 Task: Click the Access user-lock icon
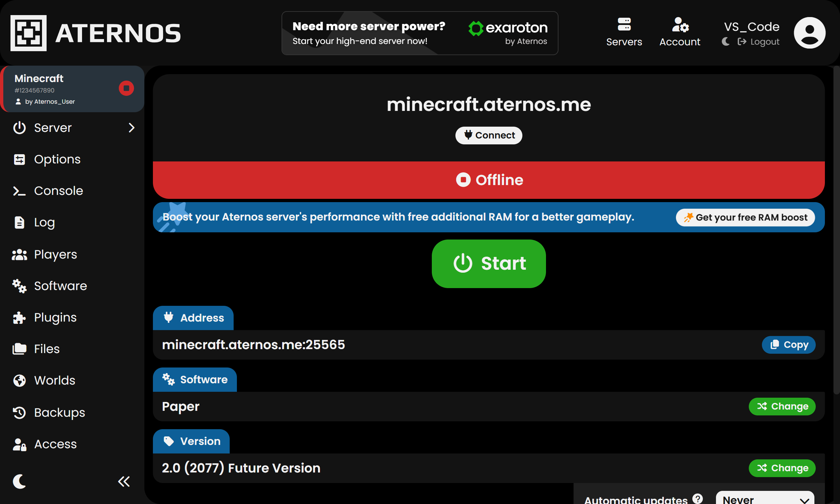coord(19,444)
